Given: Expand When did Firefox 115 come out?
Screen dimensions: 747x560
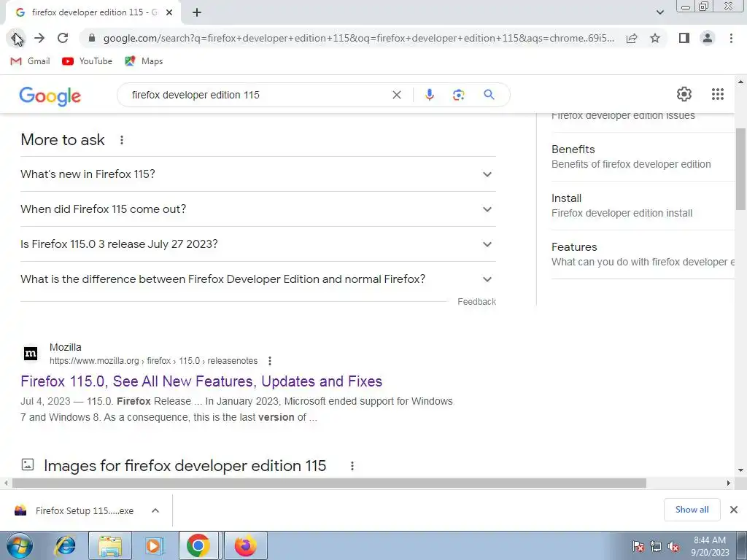Looking at the screenshot, I should point(258,209).
